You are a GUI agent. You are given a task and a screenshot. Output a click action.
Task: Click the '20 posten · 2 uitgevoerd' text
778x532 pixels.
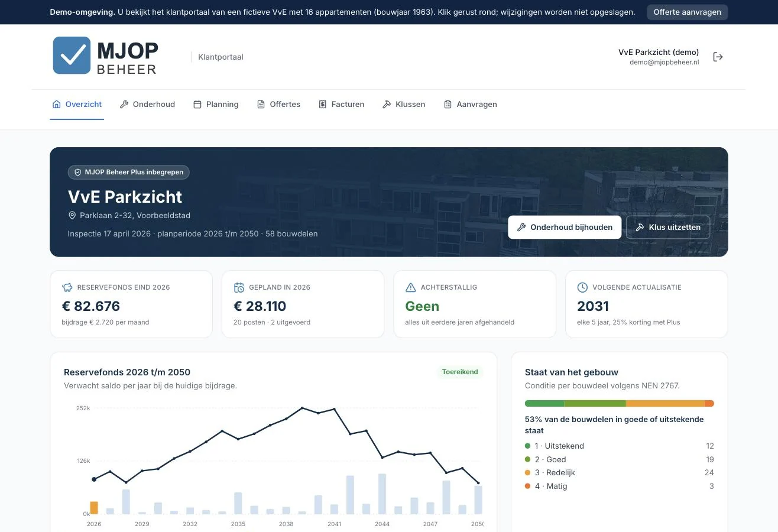coord(272,322)
